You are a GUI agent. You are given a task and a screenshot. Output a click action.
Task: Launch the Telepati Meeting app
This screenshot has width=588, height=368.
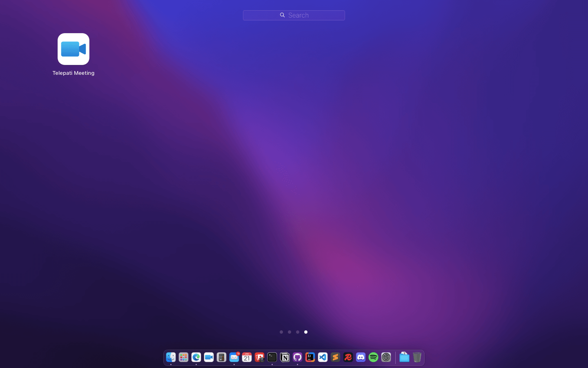click(73, 49)
